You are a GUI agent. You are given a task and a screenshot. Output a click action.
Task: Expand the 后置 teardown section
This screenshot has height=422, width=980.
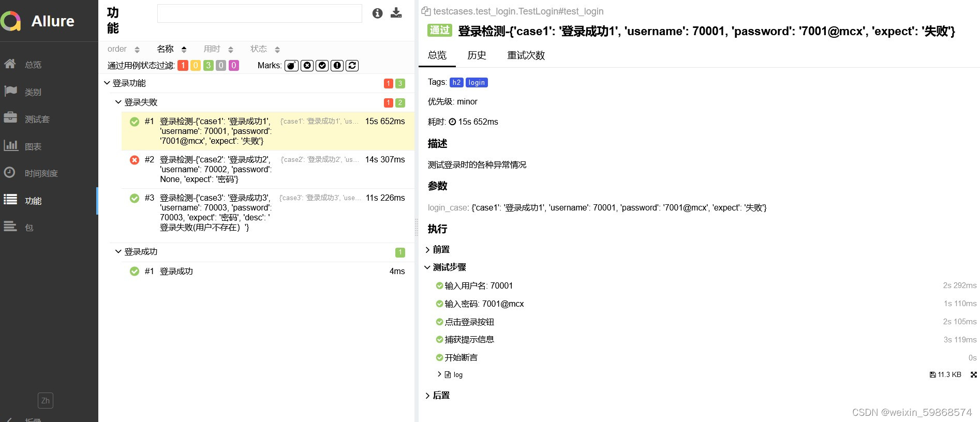click(438, 396)
